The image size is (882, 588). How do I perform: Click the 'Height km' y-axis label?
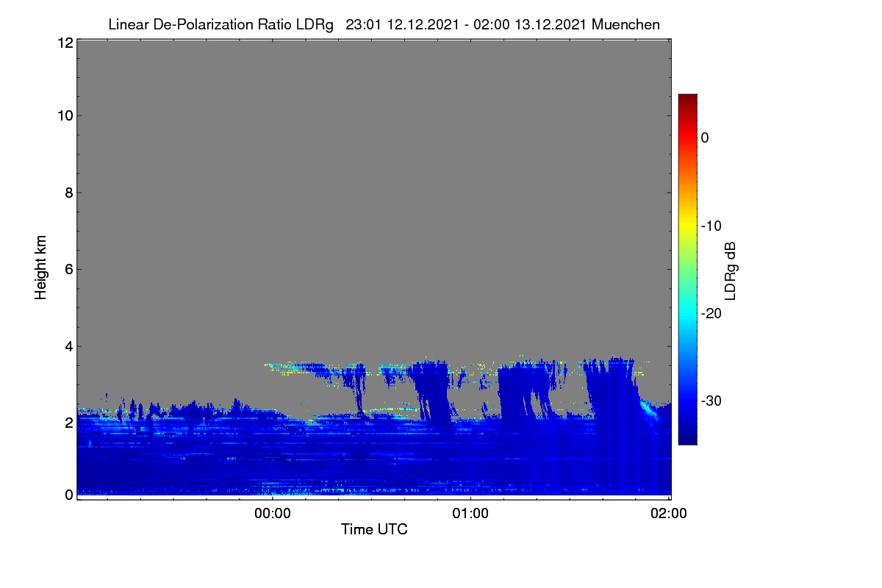tap(41, 268)
